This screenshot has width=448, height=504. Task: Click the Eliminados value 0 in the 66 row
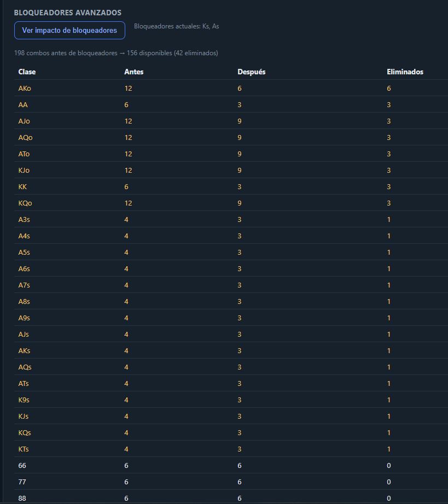click(389, 465)
